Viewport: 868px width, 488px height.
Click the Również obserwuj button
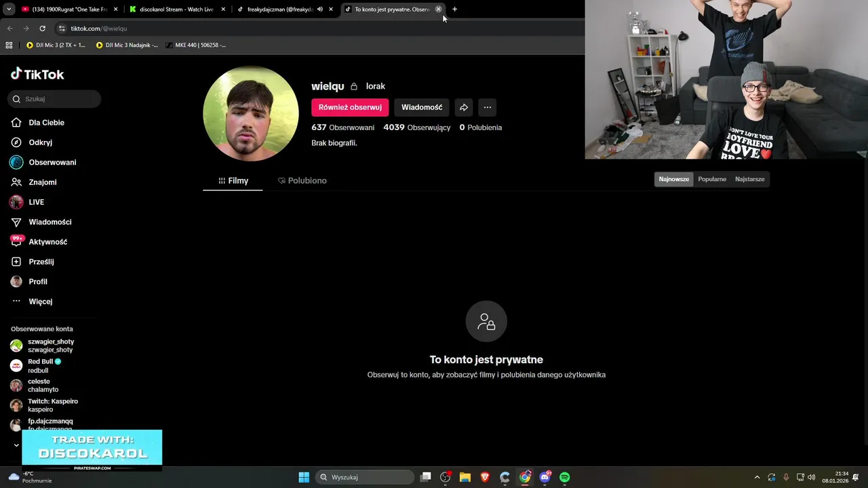(350, 107)
